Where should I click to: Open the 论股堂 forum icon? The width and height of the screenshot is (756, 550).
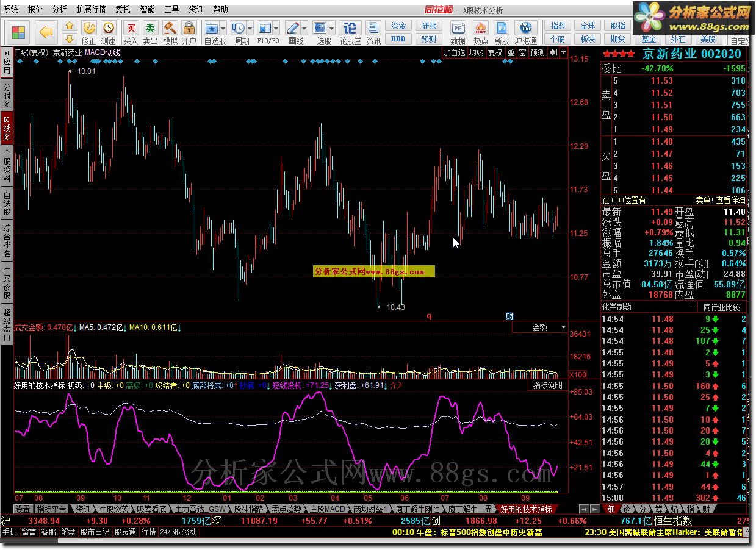coord(350,28)
